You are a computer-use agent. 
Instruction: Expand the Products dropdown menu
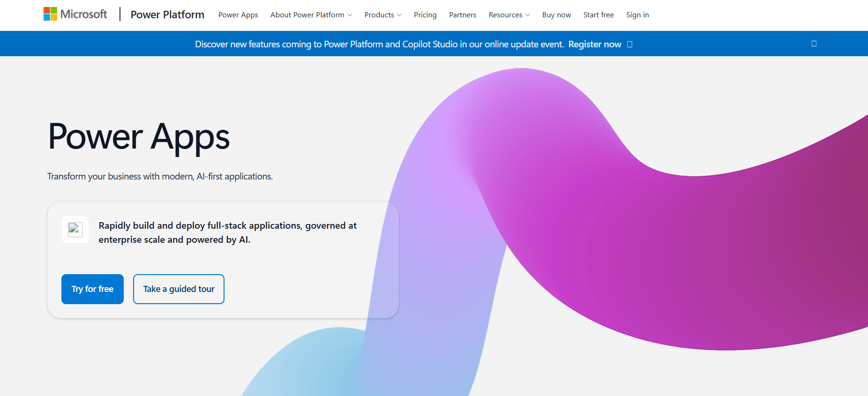tap(383, 15)
